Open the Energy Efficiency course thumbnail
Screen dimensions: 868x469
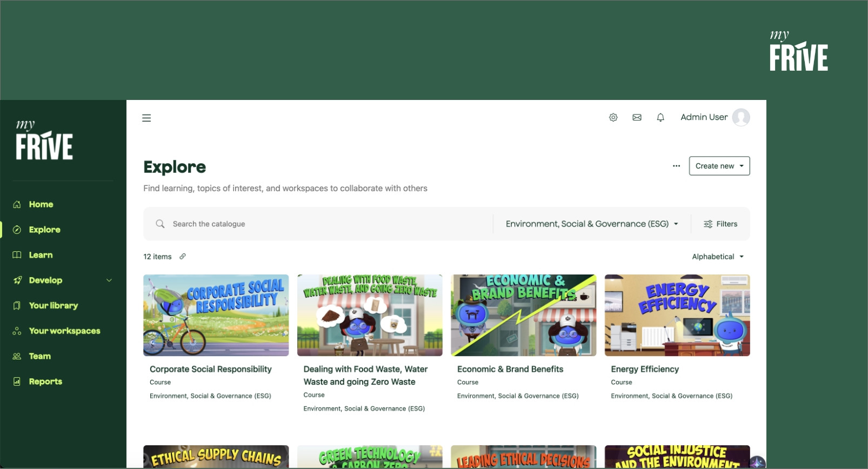tap(677, 316)
